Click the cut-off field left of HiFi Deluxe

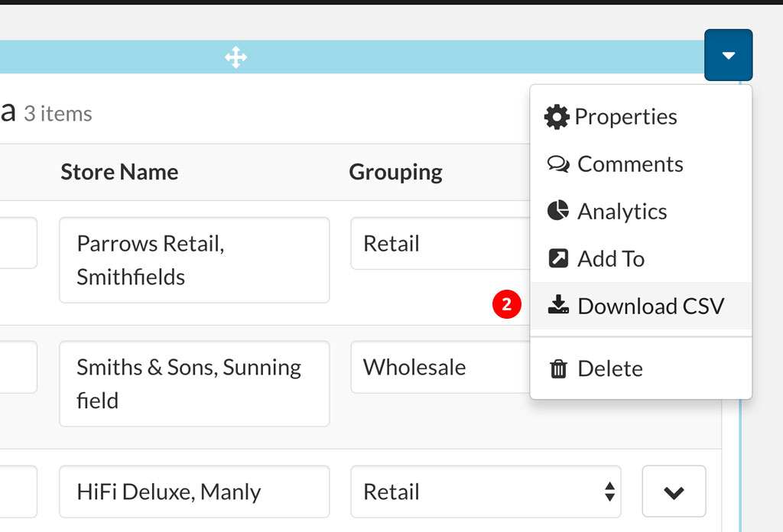(x=18, y=491)
